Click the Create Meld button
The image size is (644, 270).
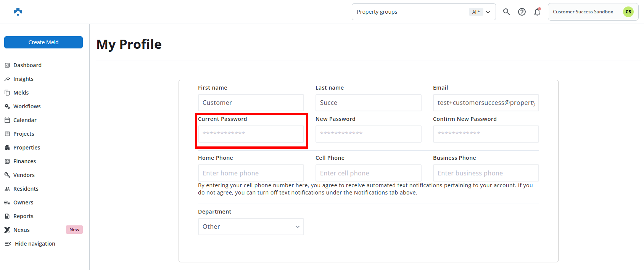coord(43,42)
